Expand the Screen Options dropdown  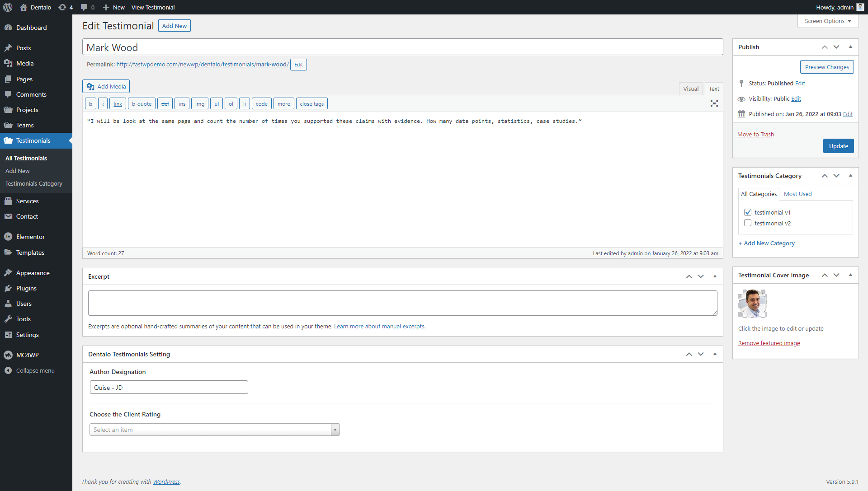click(x=828, y=21)
